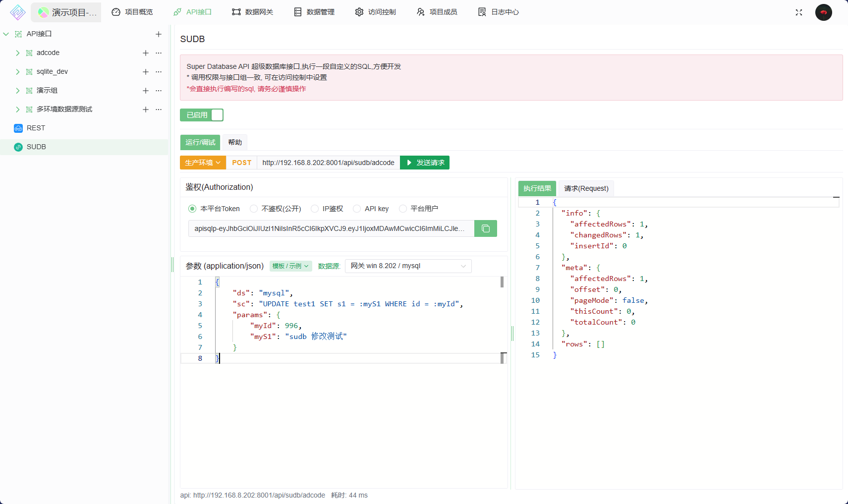Screen dimensions: 848x504
Task: Add new API group with top plus icon
Action: [159, 34]
